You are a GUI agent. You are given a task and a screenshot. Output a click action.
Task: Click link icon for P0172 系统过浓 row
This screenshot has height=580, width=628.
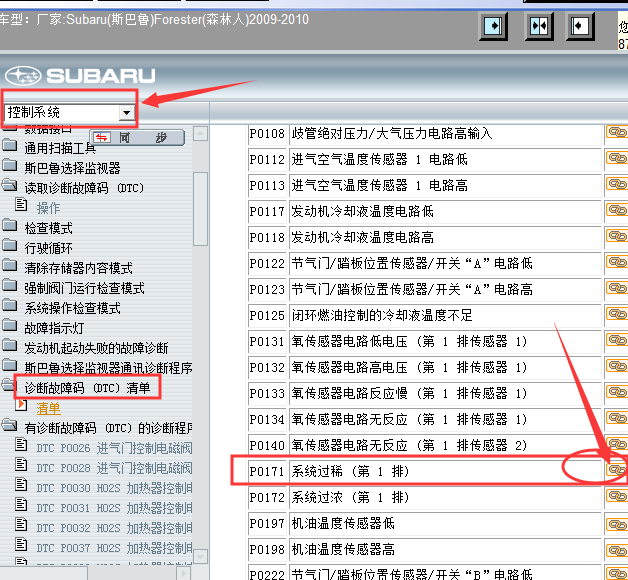point(617,496)
